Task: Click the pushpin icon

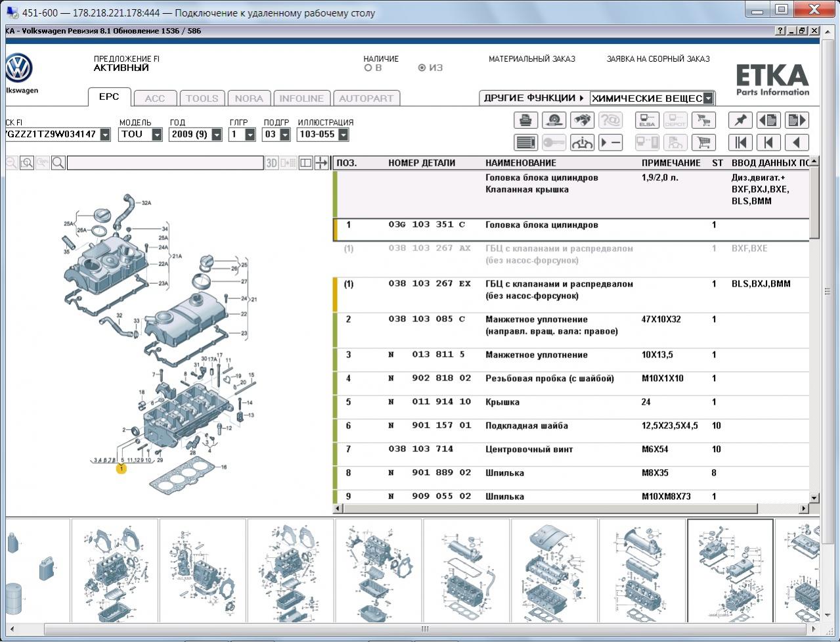Action: [x=740, y=120]
